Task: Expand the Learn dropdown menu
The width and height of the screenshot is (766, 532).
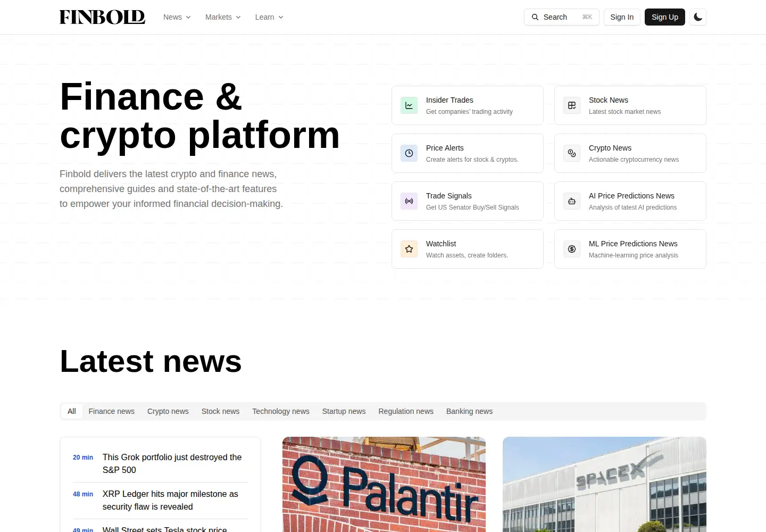Action: pyautogui.click(x=269, y=17)
